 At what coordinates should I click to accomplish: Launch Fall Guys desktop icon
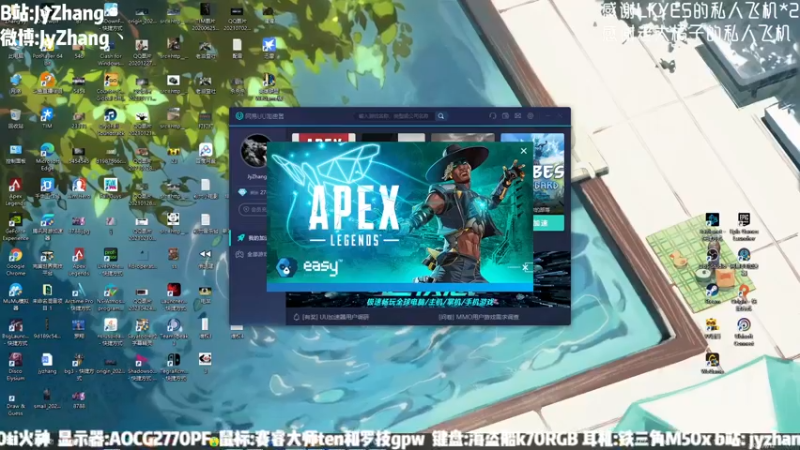click(110, 187)
